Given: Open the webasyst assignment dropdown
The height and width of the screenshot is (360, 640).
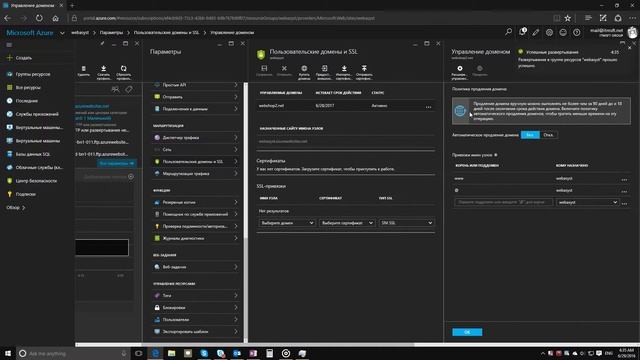Looking at the screenshot, I should pyautogui.click(x=587, y=202).
